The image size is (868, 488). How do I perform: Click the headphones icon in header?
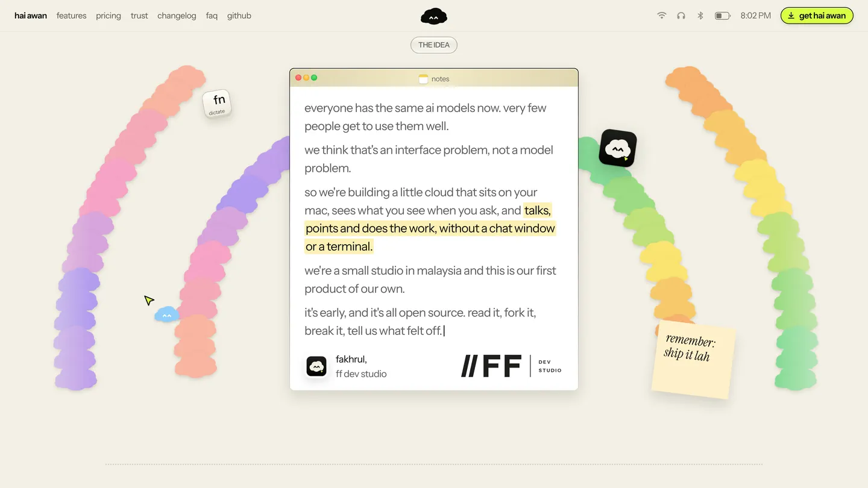coord(681,16)
